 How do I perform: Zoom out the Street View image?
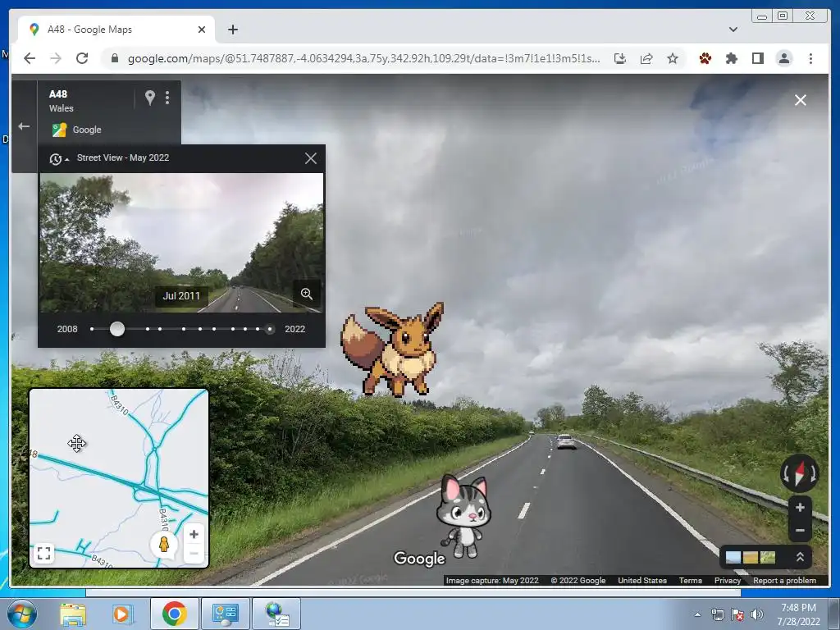[800, 531]
